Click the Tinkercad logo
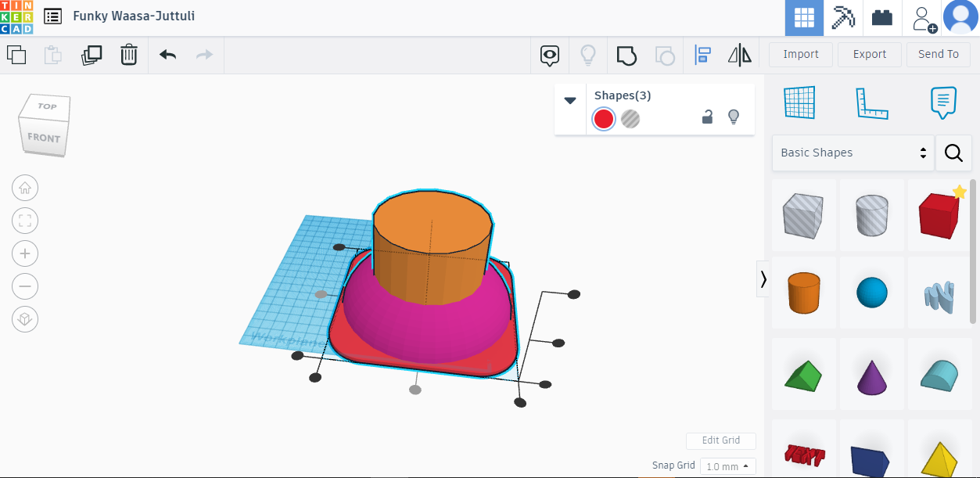980x478 pixels. click(x=16, y=16)
